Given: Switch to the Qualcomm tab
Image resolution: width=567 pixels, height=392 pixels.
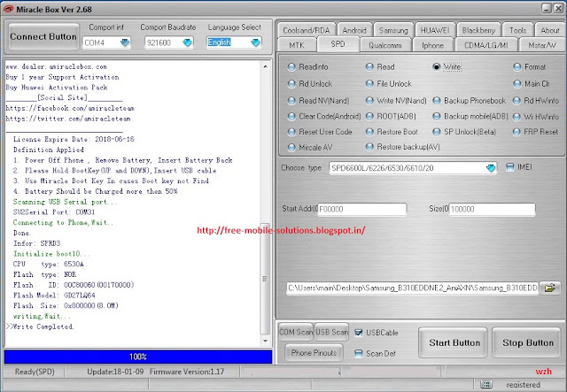Looking at the screenshot, I should pyautogui.click(x=385, y=45).
